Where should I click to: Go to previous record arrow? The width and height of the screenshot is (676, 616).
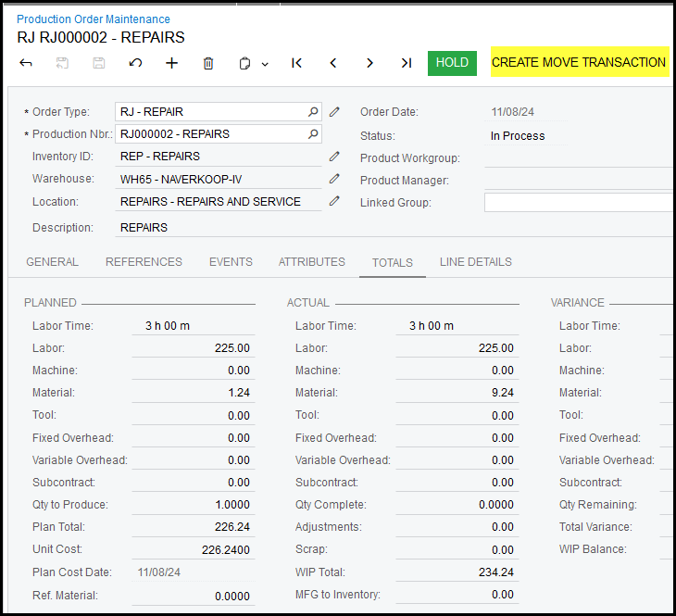[333, 63]
